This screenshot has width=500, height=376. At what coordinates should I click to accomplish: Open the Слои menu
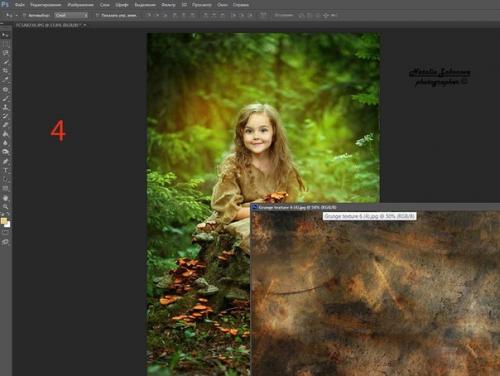pyautogui.click(x=105, y=5)
